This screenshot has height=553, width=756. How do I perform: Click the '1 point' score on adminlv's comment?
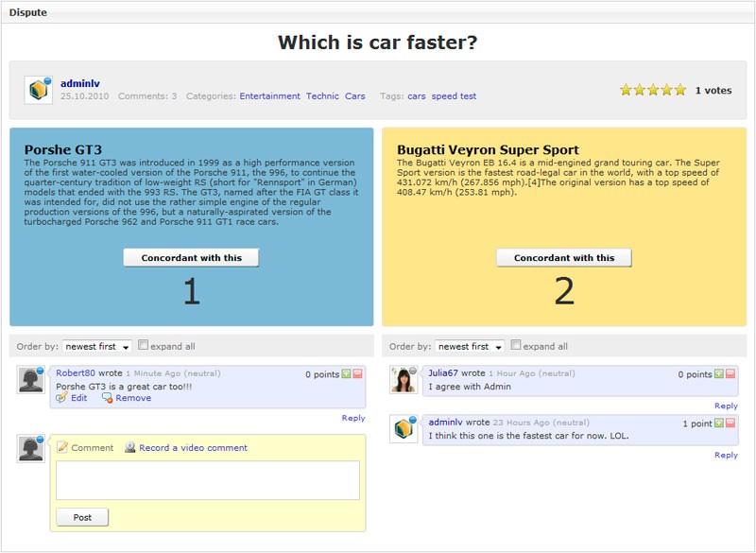point(697,423)
